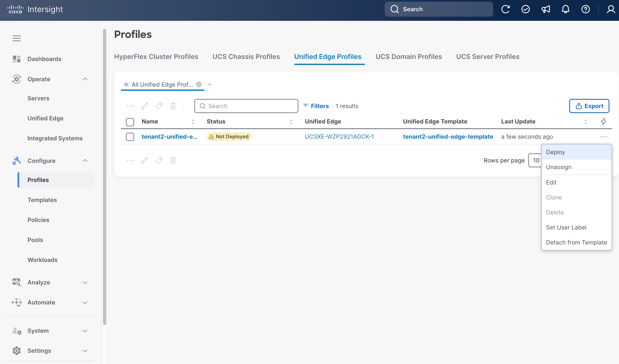Screen dimensions: 619x364
Task: Open top toolbar bulk actions ellipsis
Action: (130, 106)
